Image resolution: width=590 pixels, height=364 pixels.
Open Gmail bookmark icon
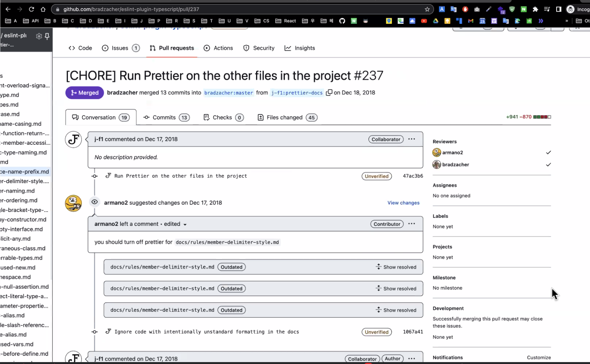(x=471, y=21)
